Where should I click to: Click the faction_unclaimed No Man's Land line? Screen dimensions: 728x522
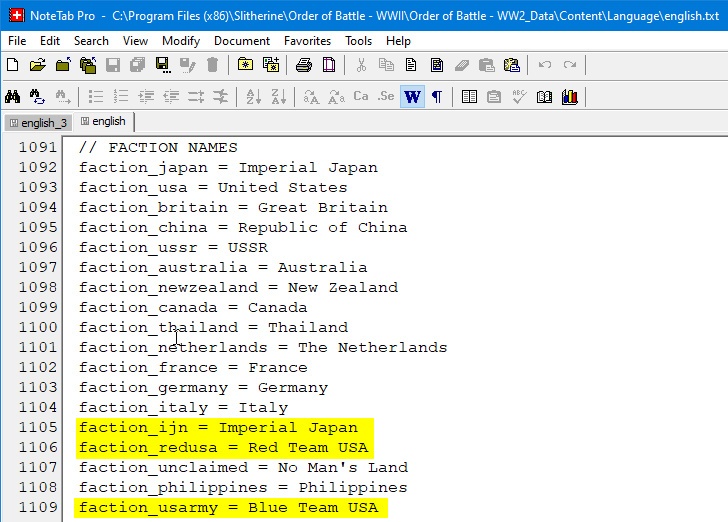pos(243,468)
